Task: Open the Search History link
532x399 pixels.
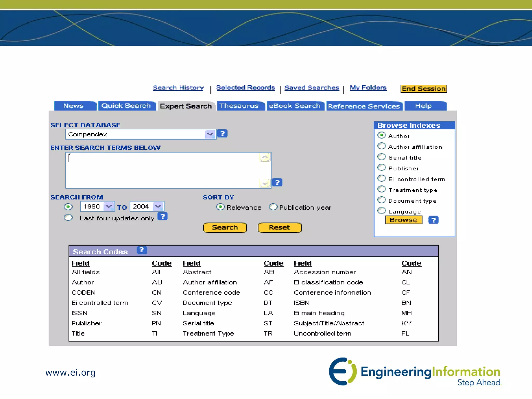Action: pos(178,88)
